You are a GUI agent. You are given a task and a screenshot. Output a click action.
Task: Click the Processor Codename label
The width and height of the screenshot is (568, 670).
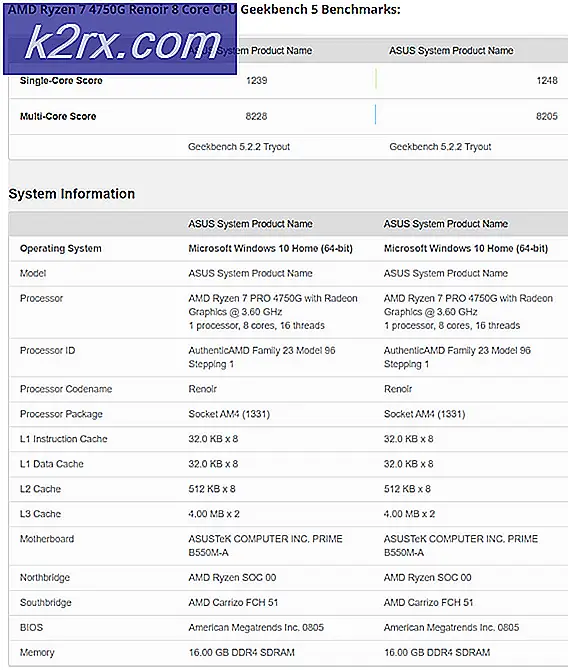click(x=66, y=389)
